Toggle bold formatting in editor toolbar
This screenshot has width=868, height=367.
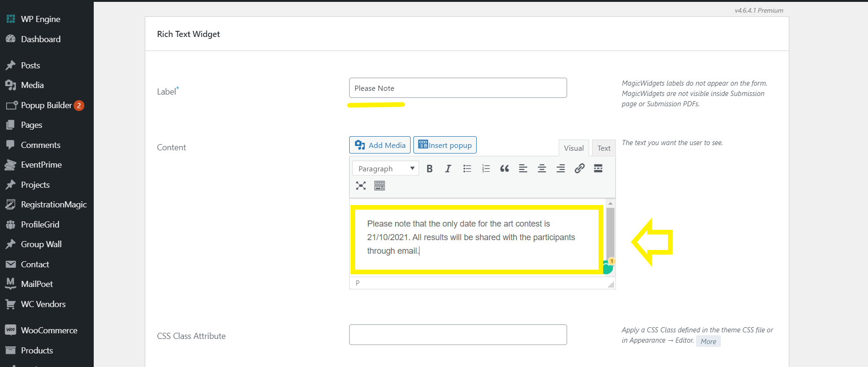click(429, 169)
